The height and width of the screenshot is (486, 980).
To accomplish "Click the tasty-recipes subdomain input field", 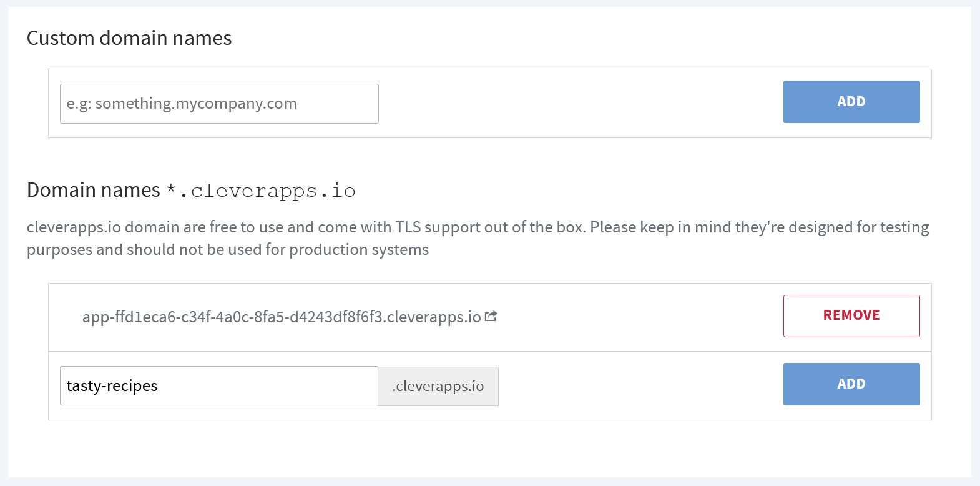I will coord(219,386).
